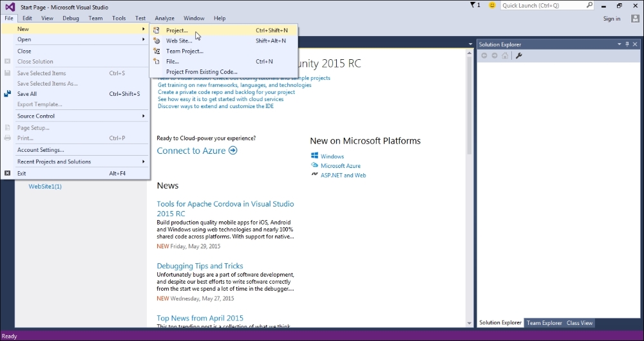Screen dimensions: 644x341
Task: Pin the Solution Explorer panel (auto hide)
Action: pos(627,44)
